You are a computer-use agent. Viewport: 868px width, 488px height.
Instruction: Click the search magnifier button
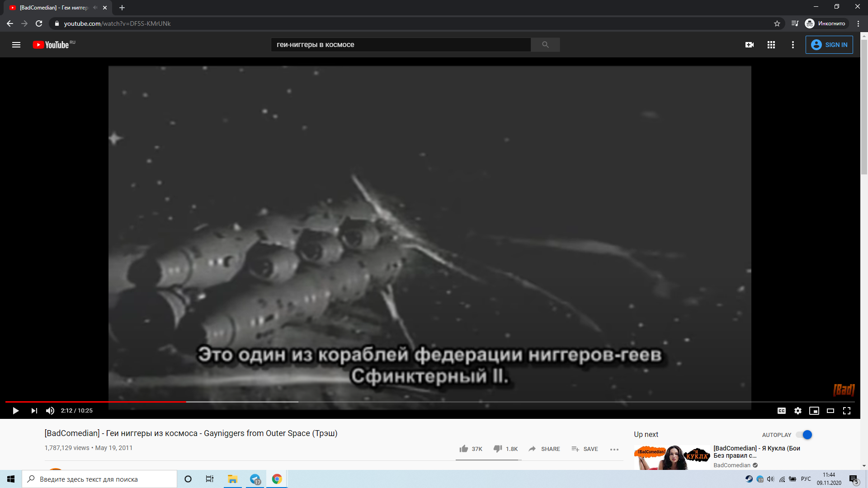[x=545, y=45]
